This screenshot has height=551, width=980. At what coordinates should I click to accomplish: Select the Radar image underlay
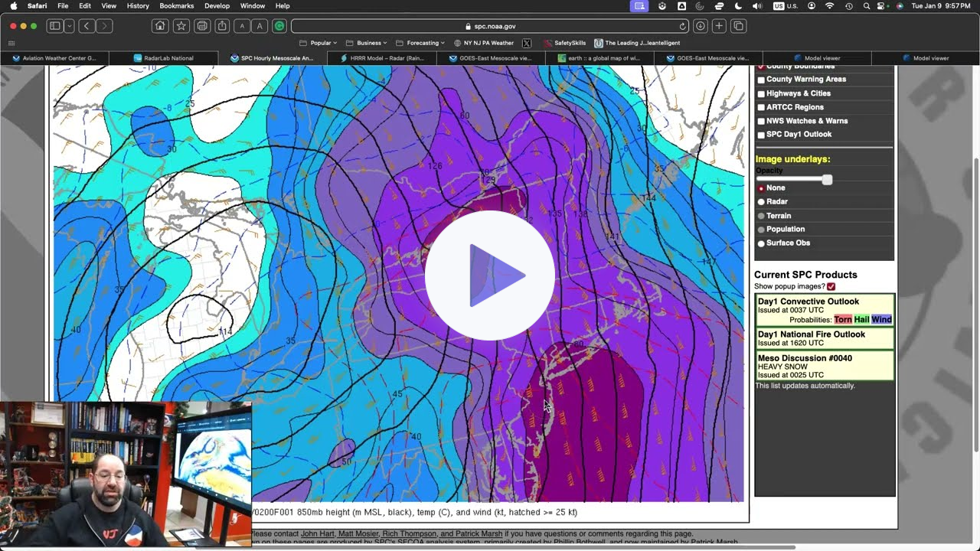coord(760,201)
